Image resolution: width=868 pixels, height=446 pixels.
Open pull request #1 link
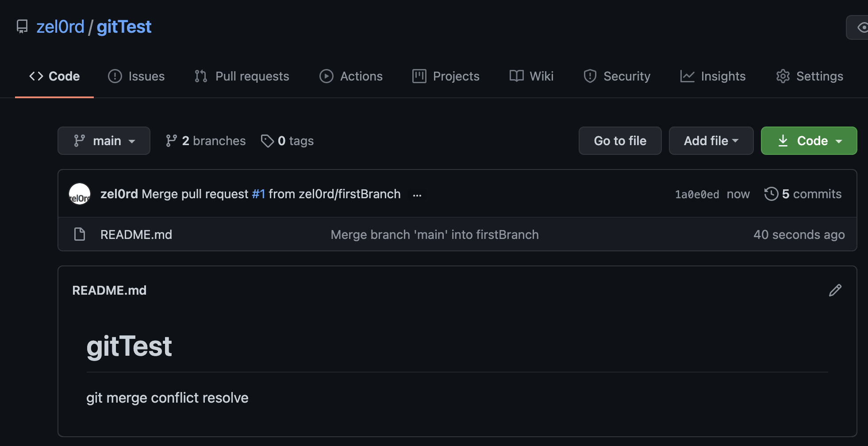click(x=258, y=194)
